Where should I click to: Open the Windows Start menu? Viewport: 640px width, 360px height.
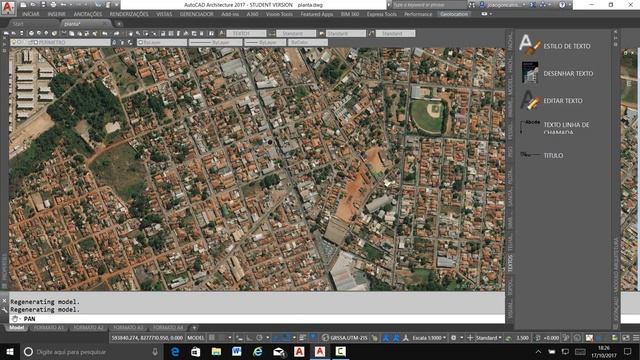tap(10, 351)
